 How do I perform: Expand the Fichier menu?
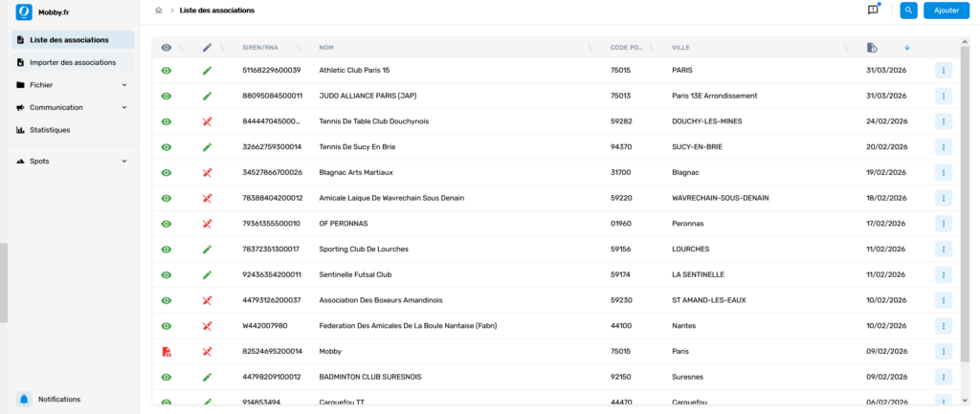point(73,85)
